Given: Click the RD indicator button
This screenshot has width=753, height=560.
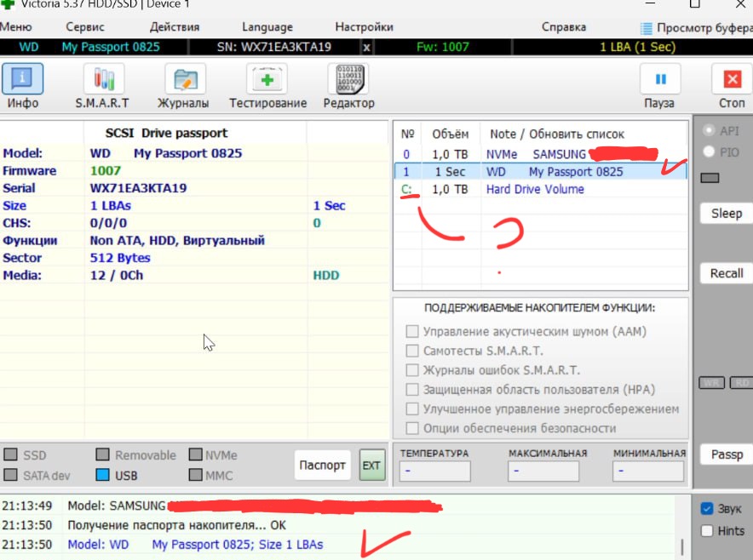Looking at the screenshot, I should click(741, 382).
